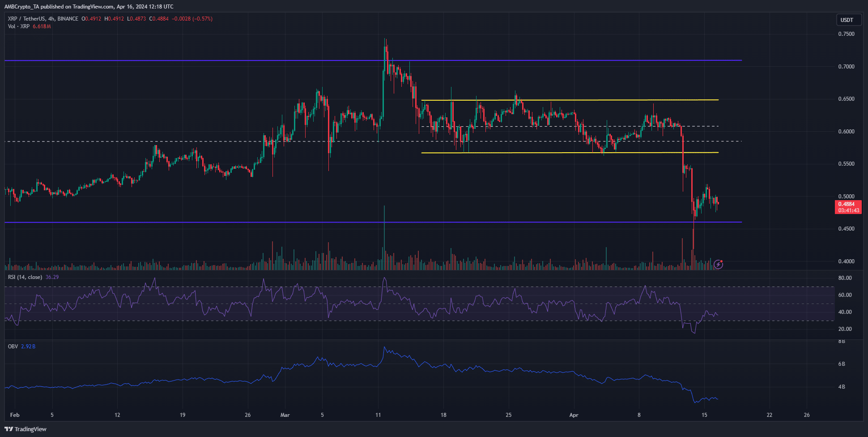Select the OBV indicator label

coord(13,347)
